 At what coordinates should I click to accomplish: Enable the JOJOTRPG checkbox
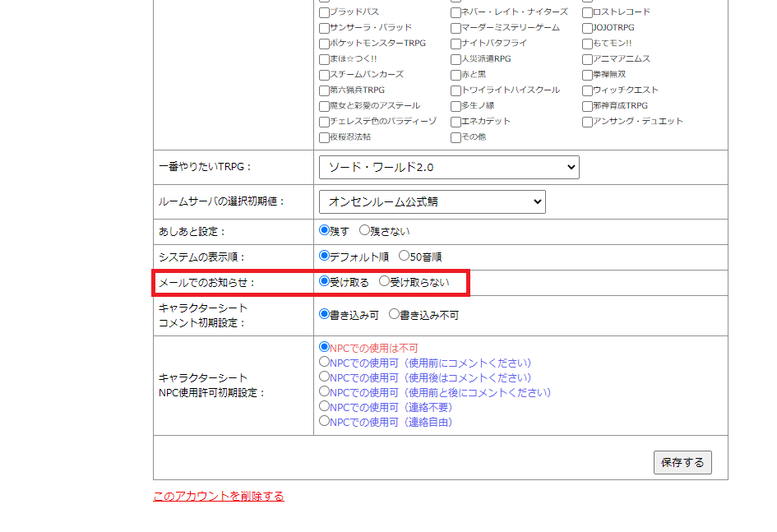coord(587,28)
